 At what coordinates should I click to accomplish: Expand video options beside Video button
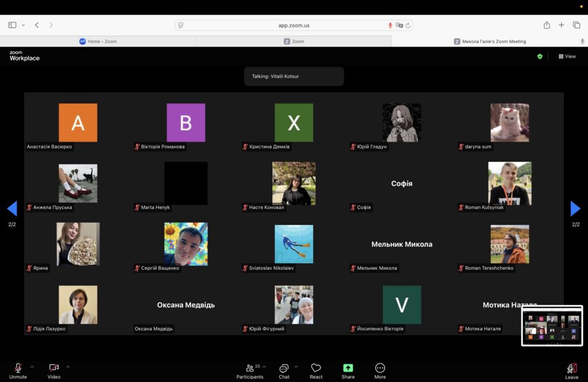coord(68,367)
